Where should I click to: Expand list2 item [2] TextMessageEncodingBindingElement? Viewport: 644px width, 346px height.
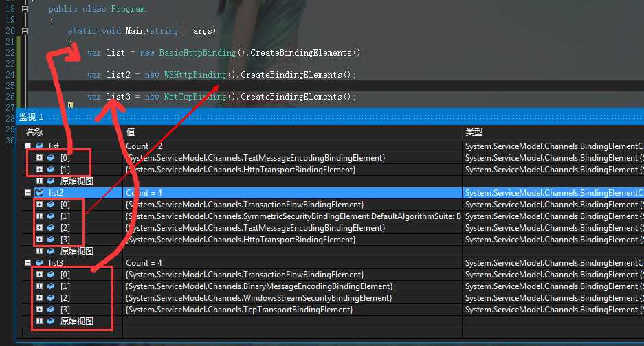tap(39, 228)
